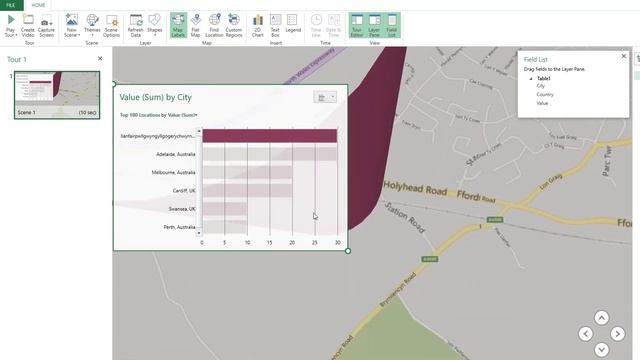Toggle the Tour Editor pane
640x360 pixels.
click(357, 26)
